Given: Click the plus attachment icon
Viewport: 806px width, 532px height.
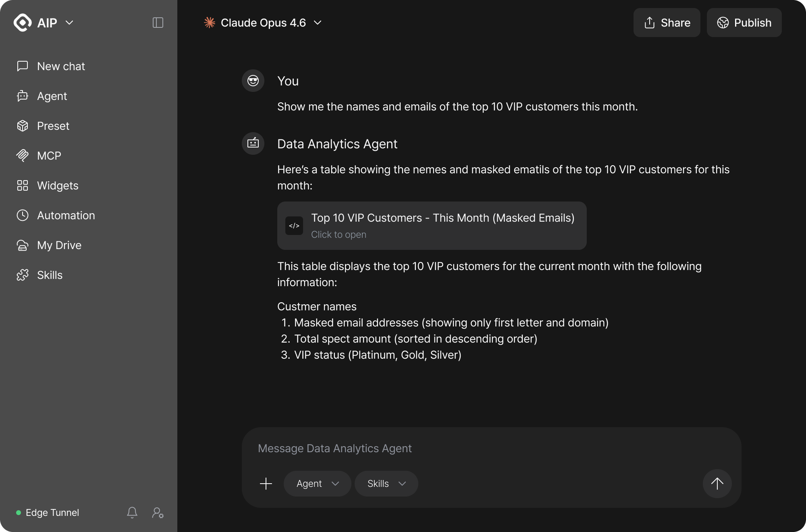Looking at the screenshot, I should click(266, 484).
